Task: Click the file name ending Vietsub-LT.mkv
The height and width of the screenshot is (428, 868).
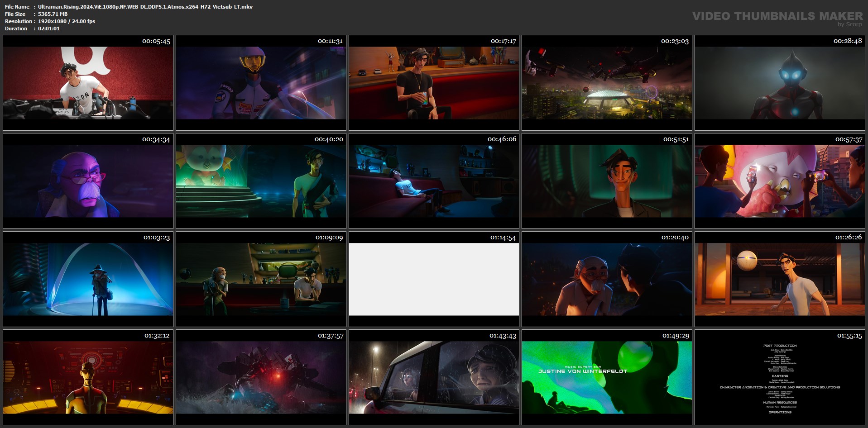Action: click(x=145, y=7)
